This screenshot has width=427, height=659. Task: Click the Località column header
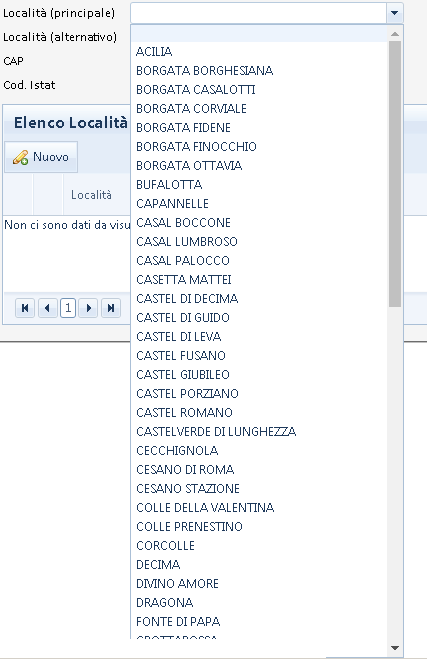[x=91, y=195]
